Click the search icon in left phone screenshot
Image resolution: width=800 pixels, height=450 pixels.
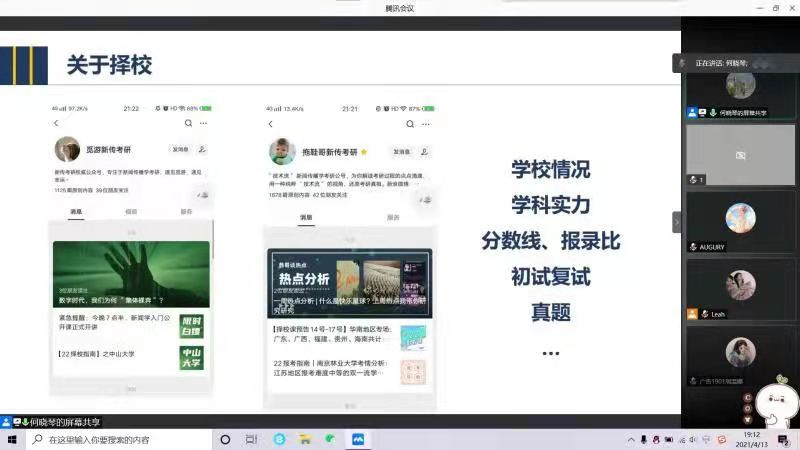[x=188, y=123]
